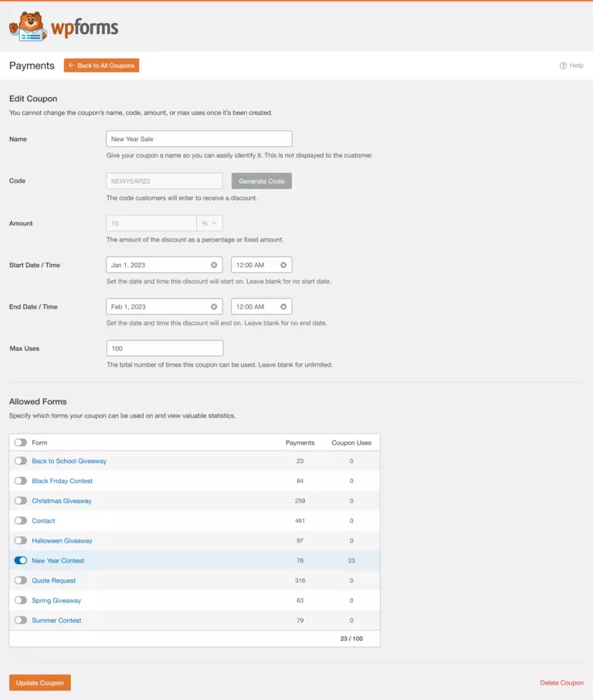Screen dimensions: 593x700
Task: Toggle all forms using the header switch
Action: [20, 443]
